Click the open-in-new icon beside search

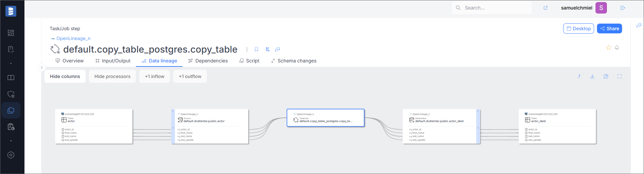pyautogui.click(x=545, y=8)
